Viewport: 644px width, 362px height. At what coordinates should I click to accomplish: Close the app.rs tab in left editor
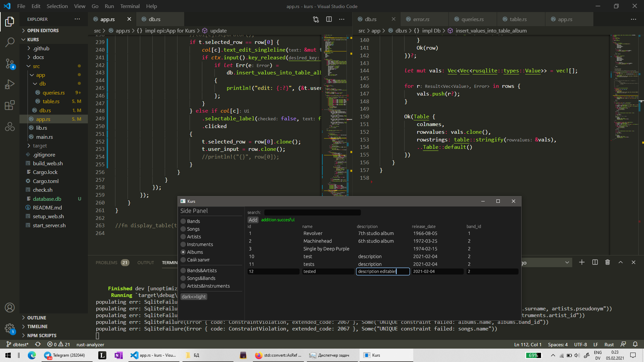click(x=129, y=19)
